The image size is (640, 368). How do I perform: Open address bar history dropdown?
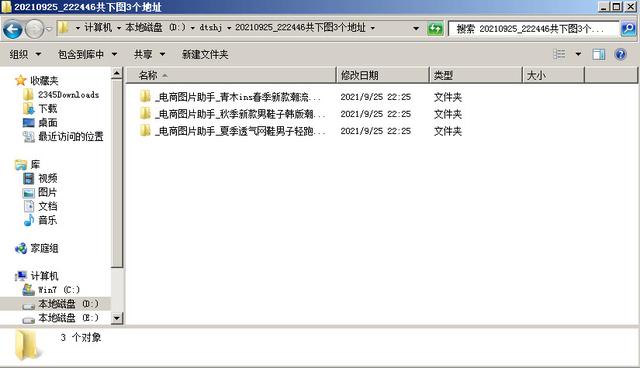click(416, 28)
